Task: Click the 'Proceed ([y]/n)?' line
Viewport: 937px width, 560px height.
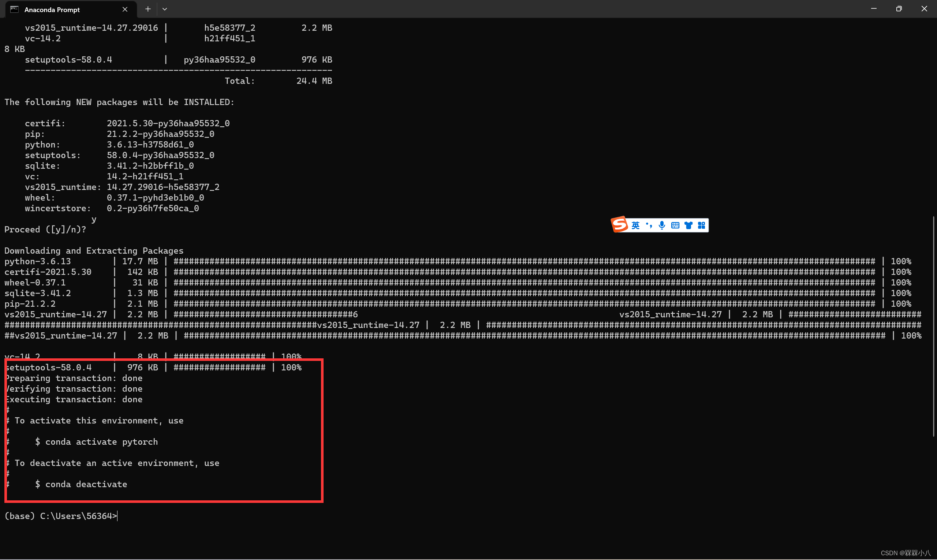Action: pyautogui.click(x=45, y=229)
